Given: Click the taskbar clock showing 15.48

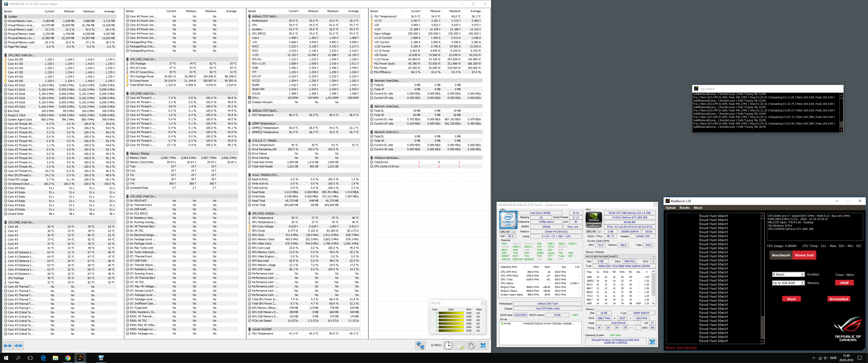Looking at the screenshot, I should (846, 358).
